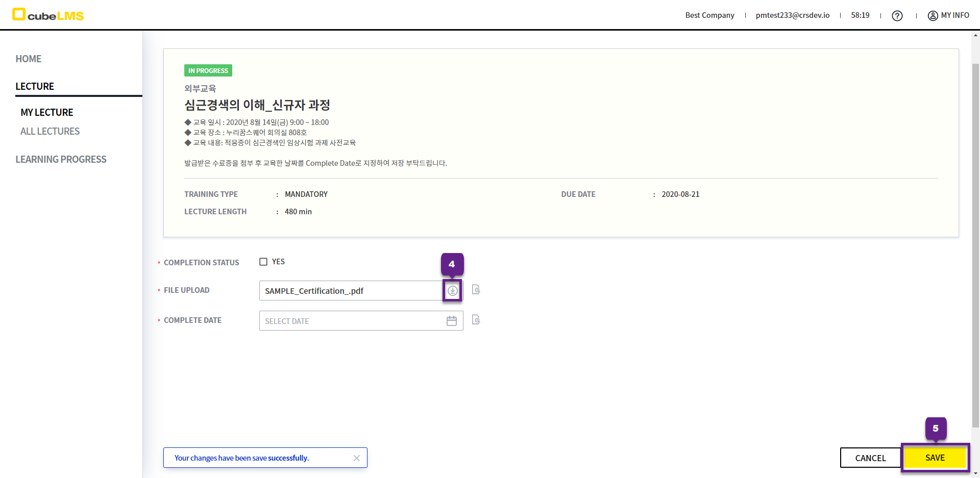Open the help question mark icon

click(x=897, y=16)
